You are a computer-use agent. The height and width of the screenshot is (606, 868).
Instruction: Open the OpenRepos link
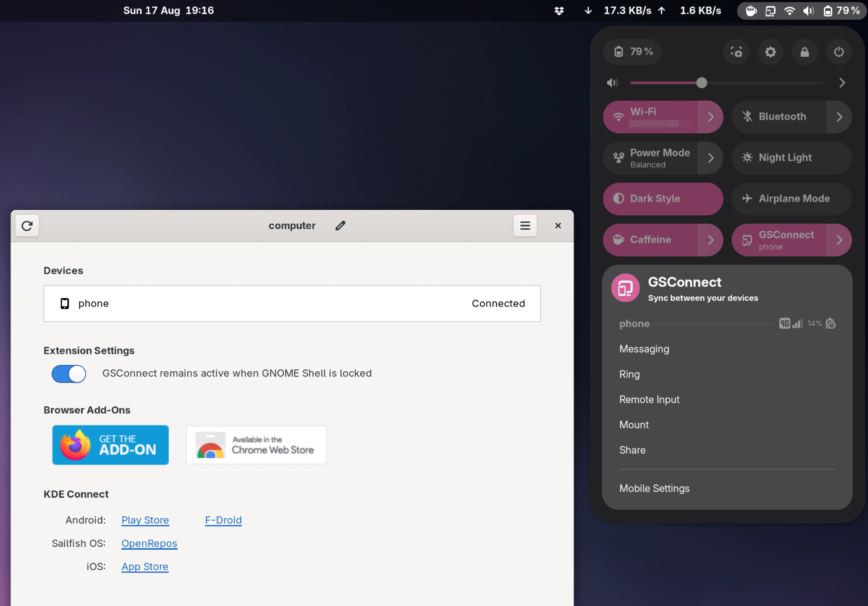tap(149, 543)
